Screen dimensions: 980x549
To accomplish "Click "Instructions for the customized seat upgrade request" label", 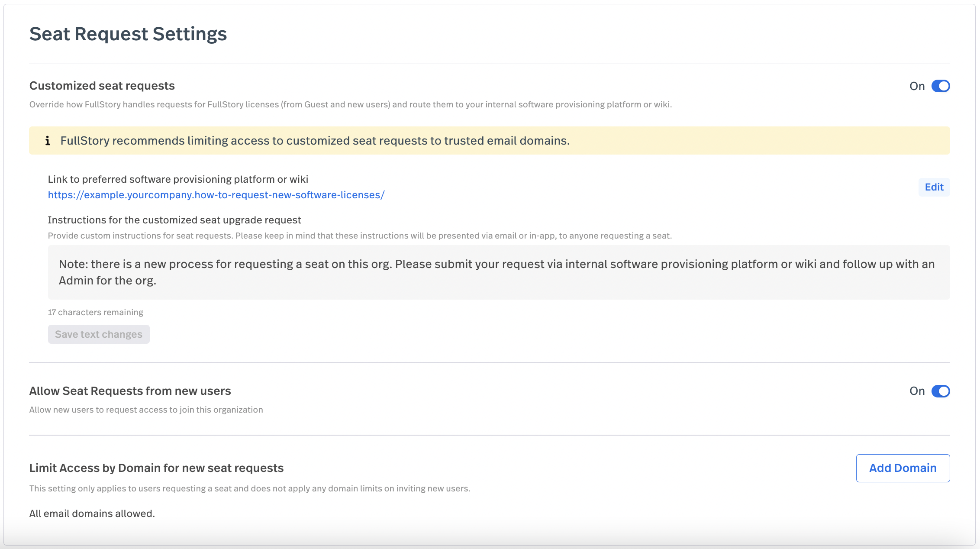I will pos(174,220).
